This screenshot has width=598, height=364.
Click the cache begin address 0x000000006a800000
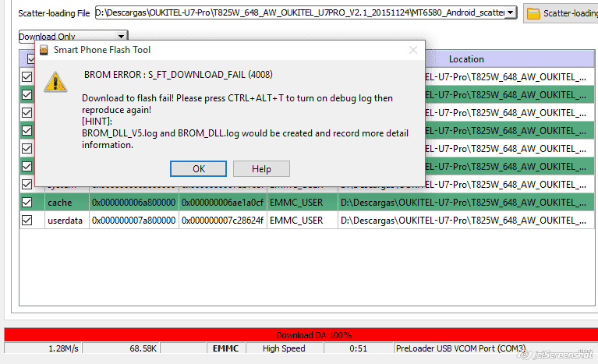tap(134, 203)
